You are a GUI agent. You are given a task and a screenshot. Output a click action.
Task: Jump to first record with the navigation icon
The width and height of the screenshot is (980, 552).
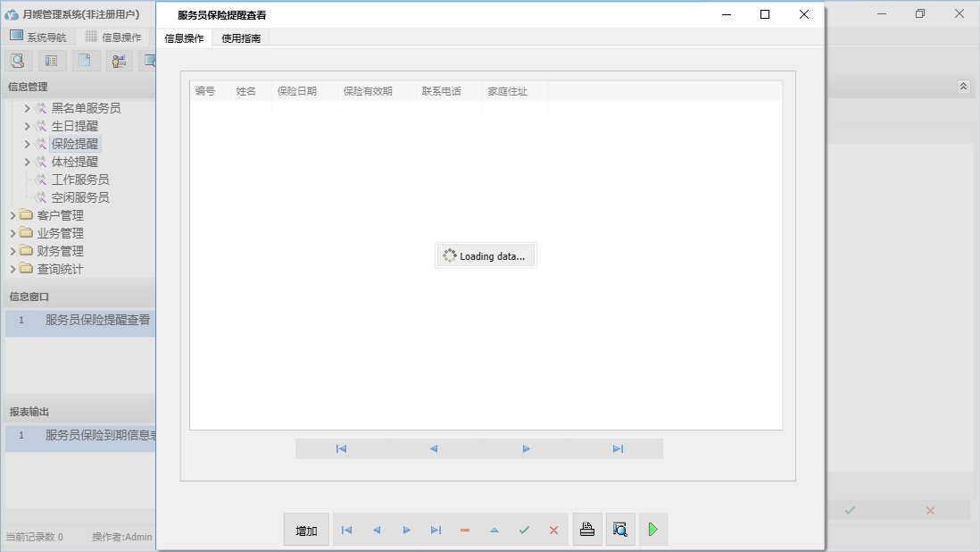[x=346, y=529]
